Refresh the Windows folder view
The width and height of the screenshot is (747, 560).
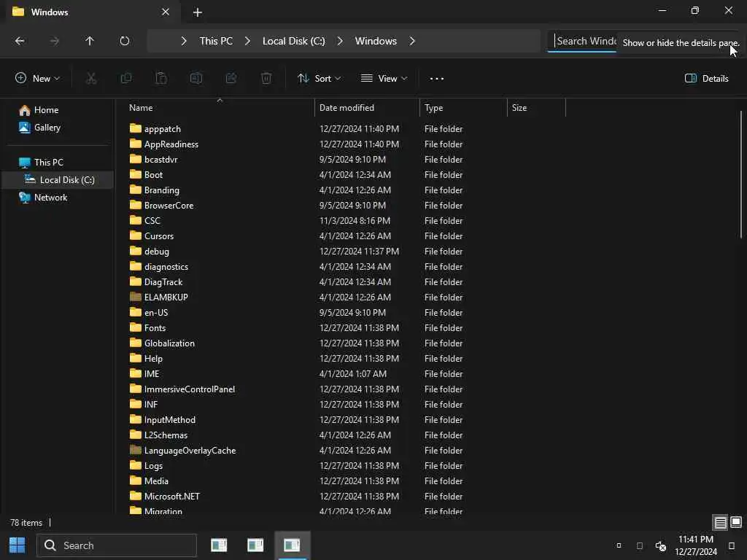[124, 41]
